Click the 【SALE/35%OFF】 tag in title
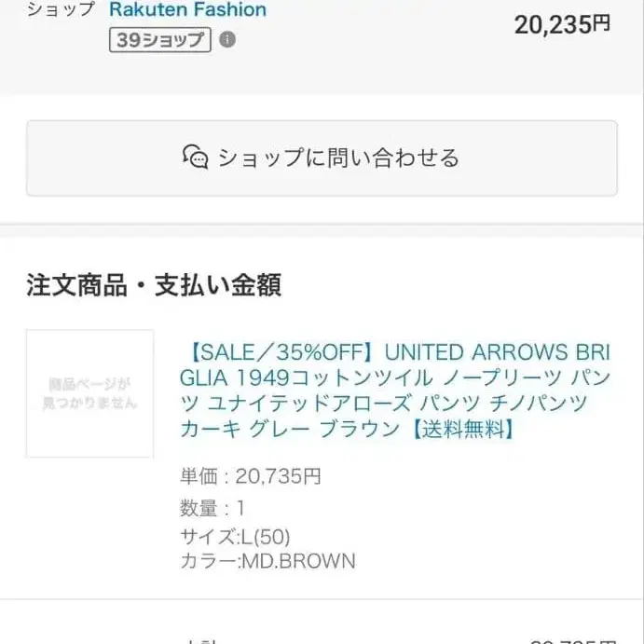The width and height of the screenshot is (644, 644). [281, 352]
